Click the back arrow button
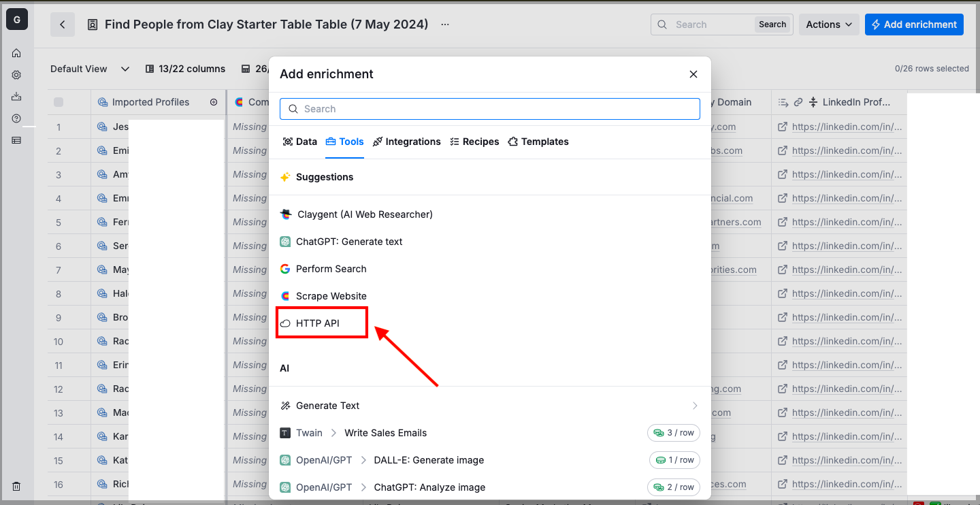Screen dimensions: 980x505 click(63, 25)
